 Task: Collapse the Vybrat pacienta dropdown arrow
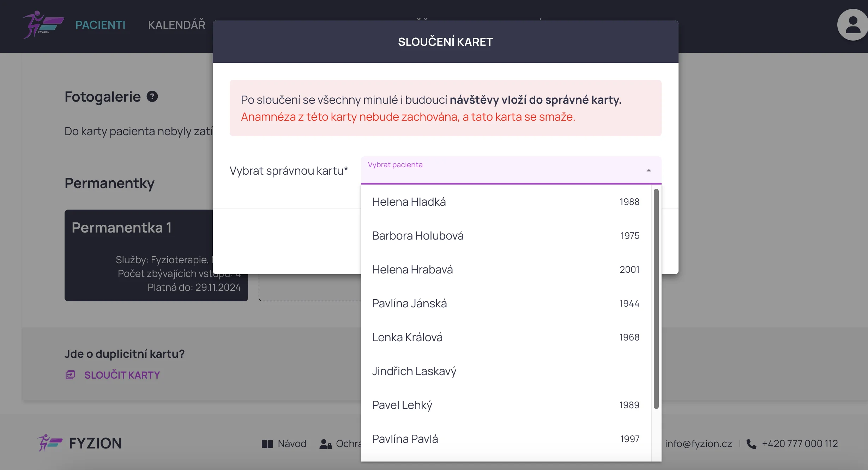point(649,170)
